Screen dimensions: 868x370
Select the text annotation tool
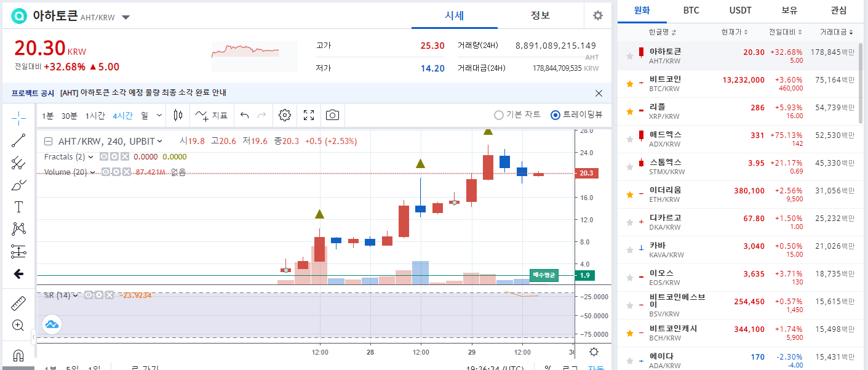coord(18,207)
